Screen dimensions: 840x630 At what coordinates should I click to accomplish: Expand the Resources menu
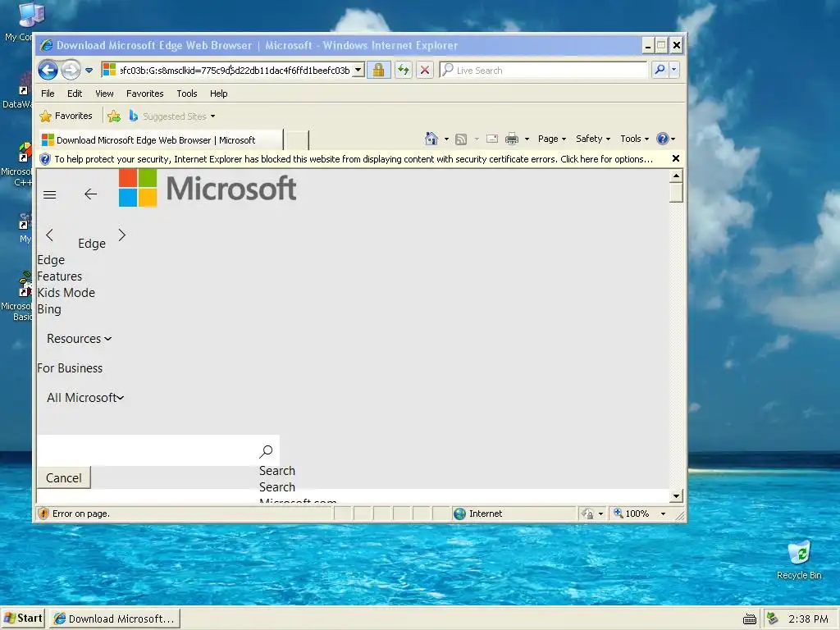click(x=80, y=339)
